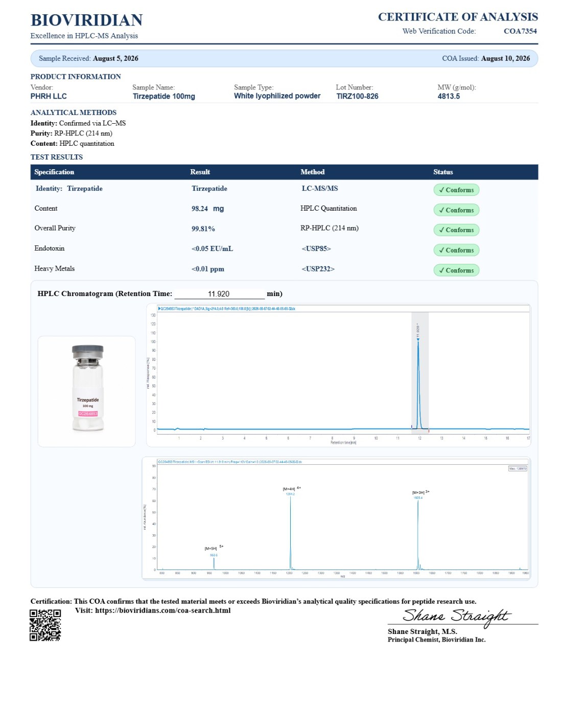Click the ANALYTICAL METHODS heading
562x728 pixels.
[x=74, y=112]
